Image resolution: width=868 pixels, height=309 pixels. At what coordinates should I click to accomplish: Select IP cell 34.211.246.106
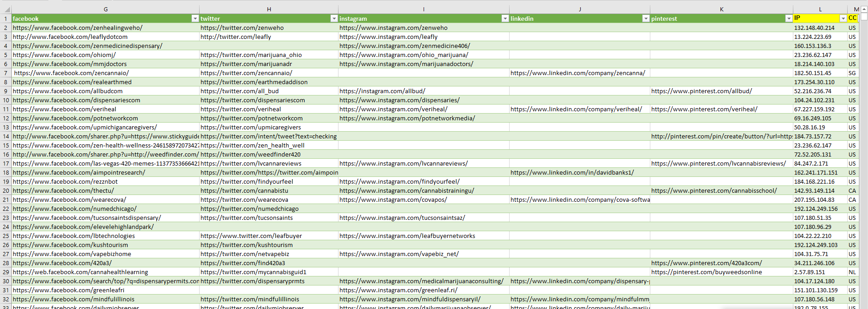[820, 263]
